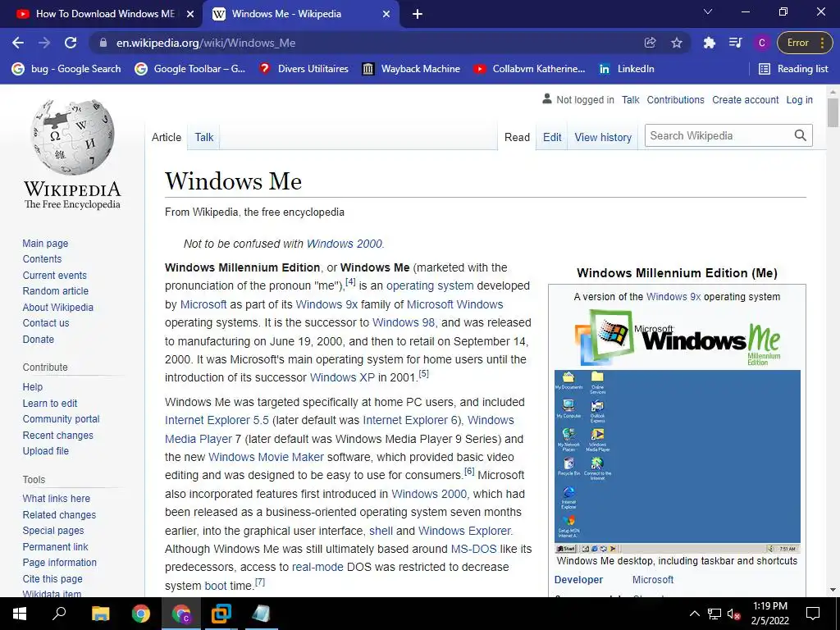The image size is (840, 630).
Task: Open the notification center icon
Action: point(813,614)
